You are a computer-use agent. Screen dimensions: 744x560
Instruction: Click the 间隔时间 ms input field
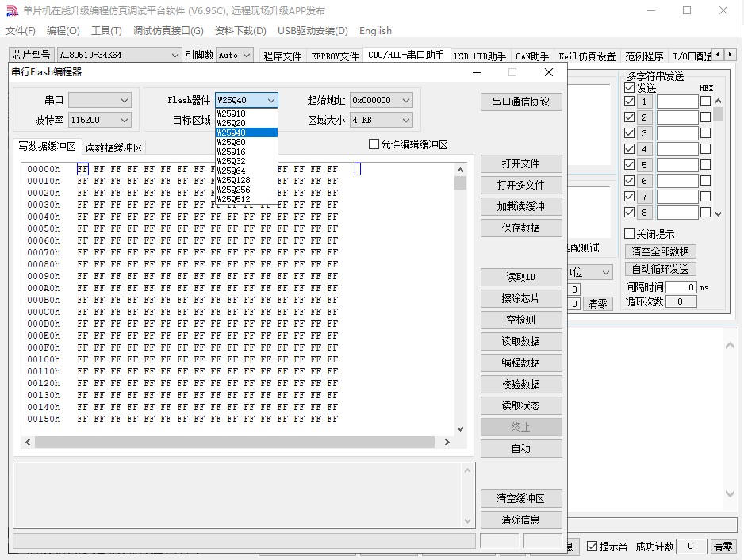pyautogui.click(x=681, y=287)
